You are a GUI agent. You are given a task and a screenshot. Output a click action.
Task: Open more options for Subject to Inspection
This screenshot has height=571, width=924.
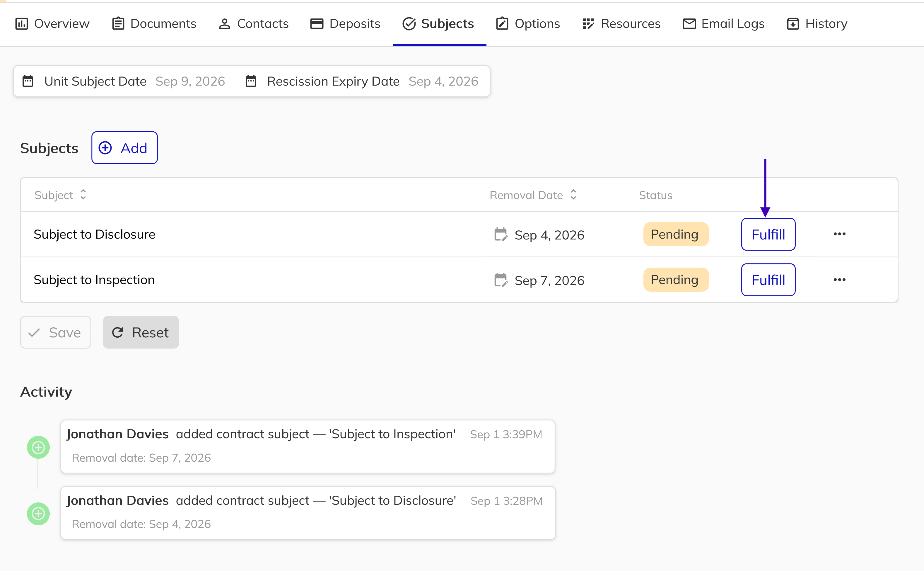coord(839,280)
